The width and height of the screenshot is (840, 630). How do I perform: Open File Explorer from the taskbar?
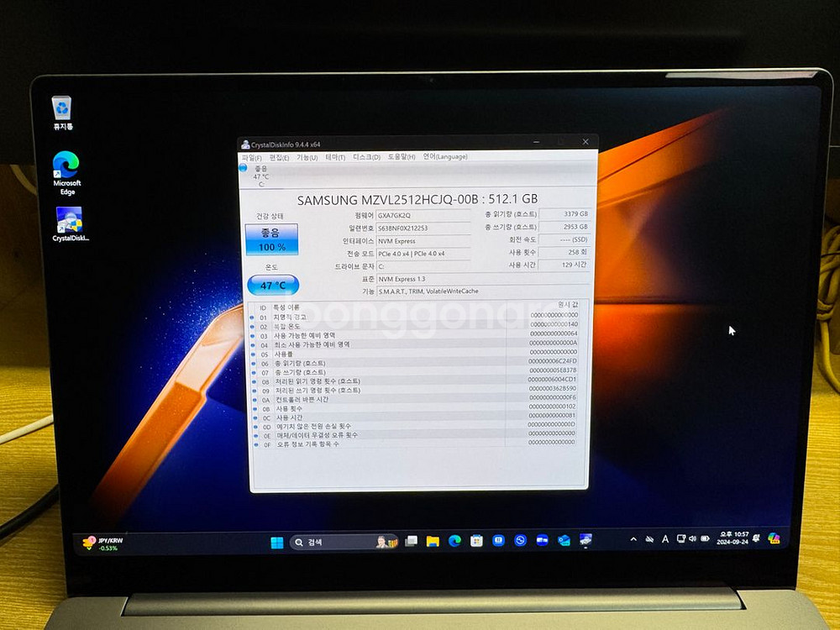pyautogui.click(x=433, y=541)
